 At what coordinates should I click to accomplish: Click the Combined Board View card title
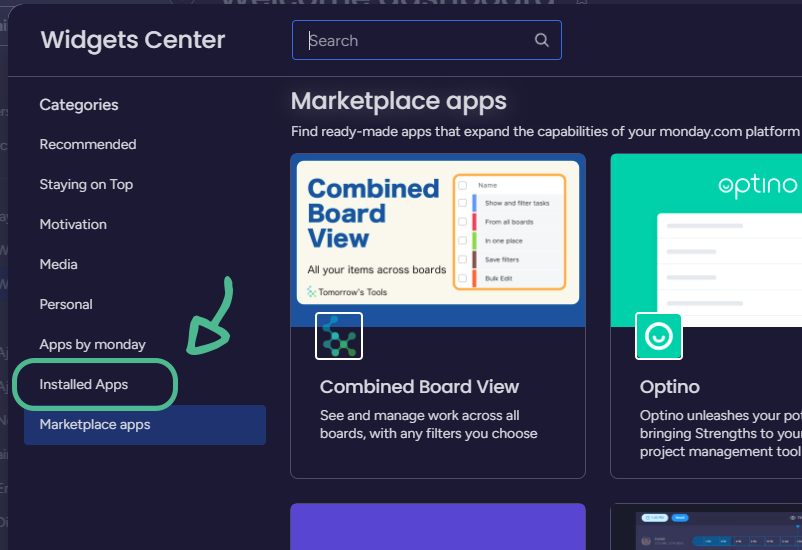[419, 387]
